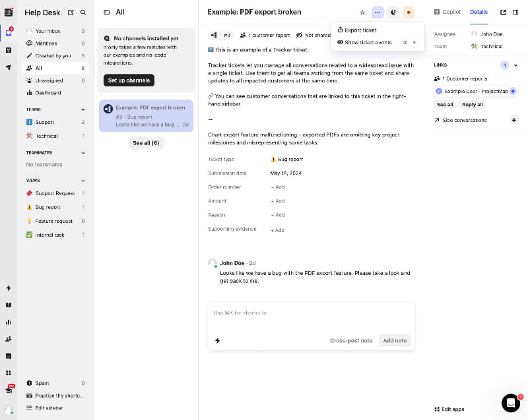
Task: Select the All inbox item
Action: [x=55, y=68]
